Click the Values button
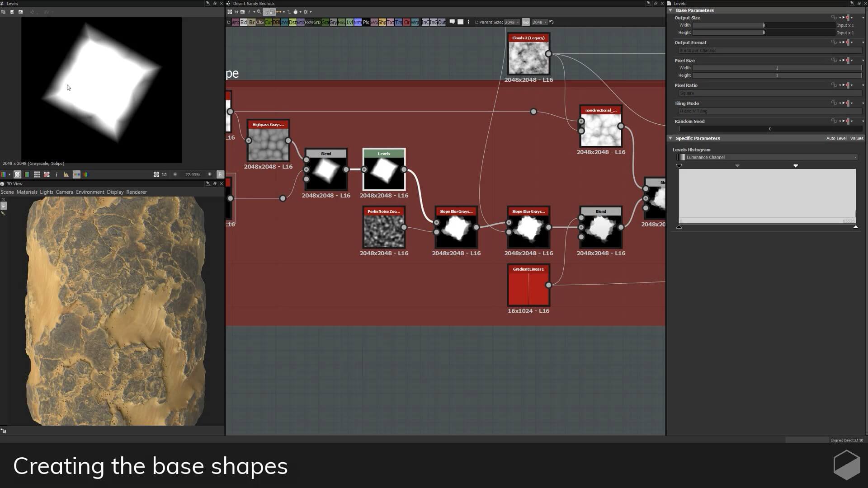Screen dimensions: 868x488 (x=857, y=138)
